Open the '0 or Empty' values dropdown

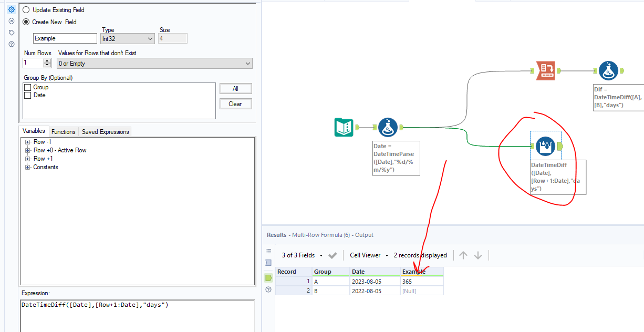tap(154, 64)
